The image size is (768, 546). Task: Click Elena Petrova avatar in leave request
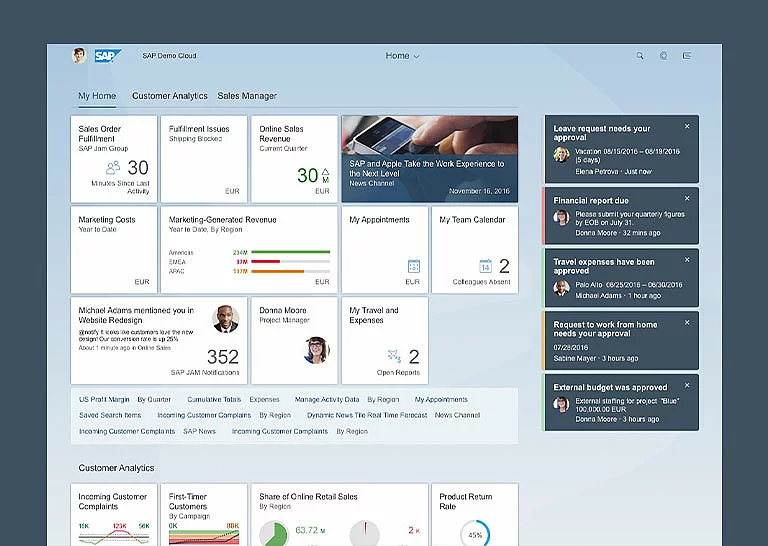pos(561,155)
